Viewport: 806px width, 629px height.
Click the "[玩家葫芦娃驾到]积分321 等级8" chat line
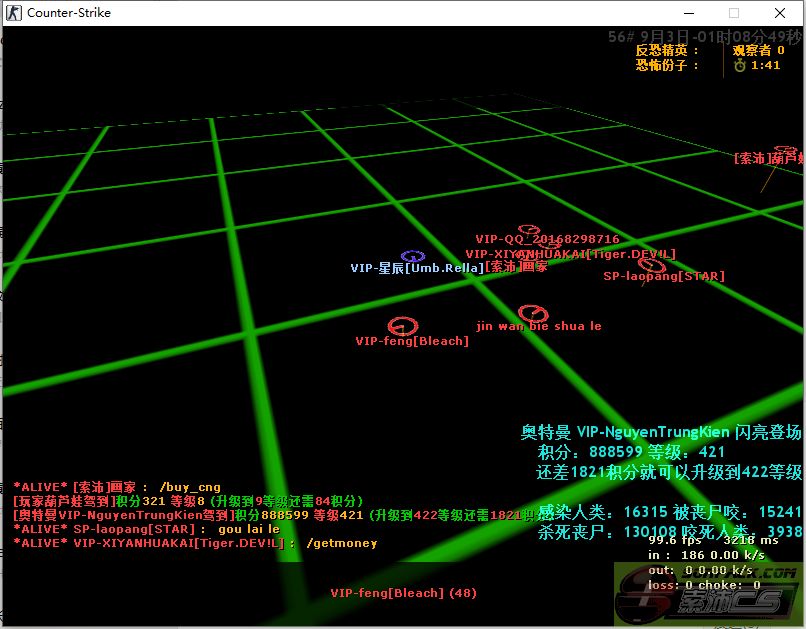(x=188, y=501)
